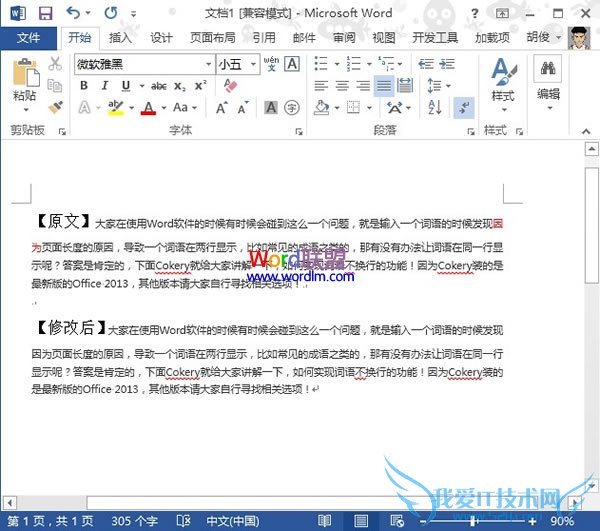Increase paragraph indent
Image resolution: width=600 pixels, height=531 pixels.
447,64
